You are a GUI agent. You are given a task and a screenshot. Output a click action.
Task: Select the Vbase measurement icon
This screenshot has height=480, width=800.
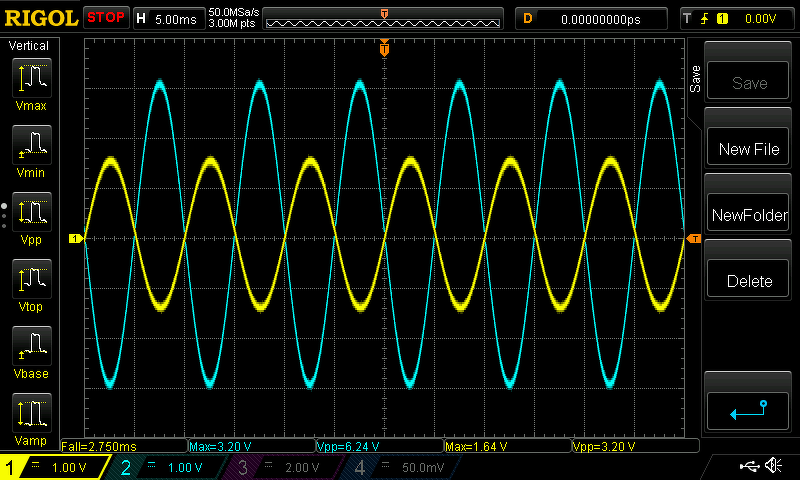[32, 346]
